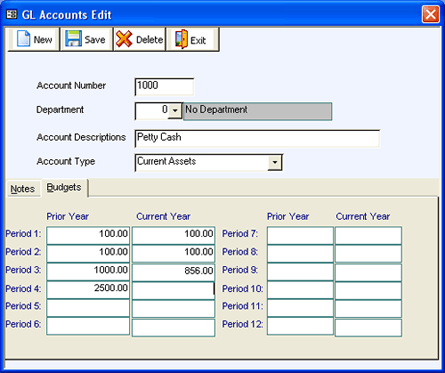Open the Department dropdown arrow
The image size is (445, 373).
[x=175, y=110]
